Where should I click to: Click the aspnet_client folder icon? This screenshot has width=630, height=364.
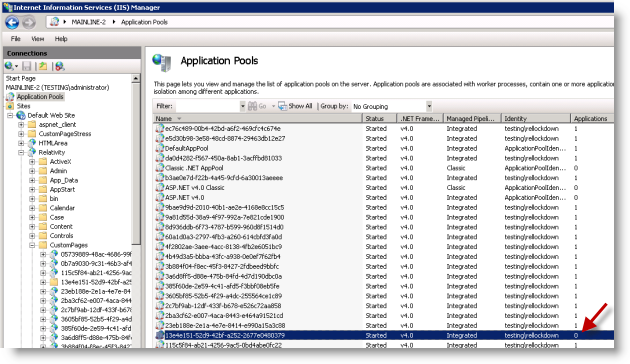pyautogui.click(x=32, y=125)
